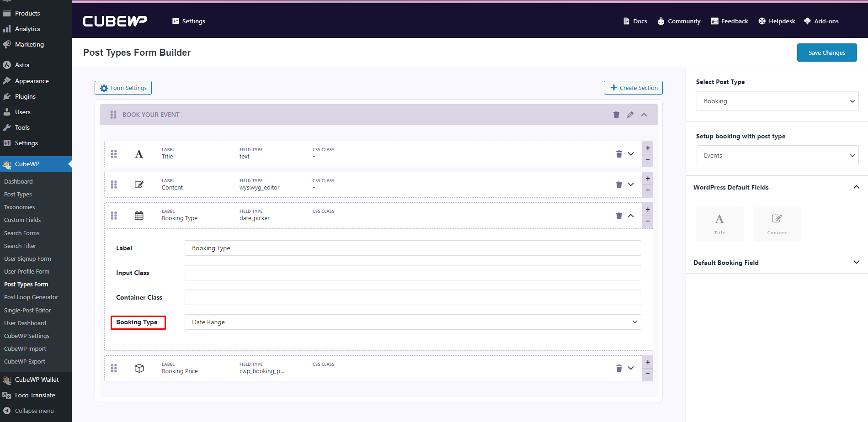Add the Title default field tile
This screenshot has height=422, width=868.
click(719, 224)
